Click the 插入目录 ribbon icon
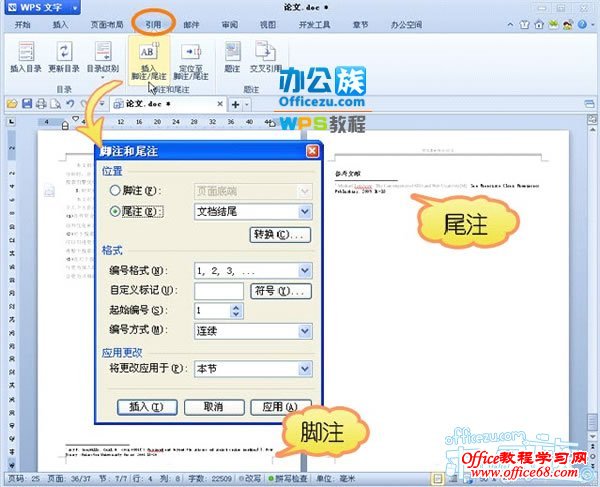Screen dimensions: 600x487 (26, 57)
